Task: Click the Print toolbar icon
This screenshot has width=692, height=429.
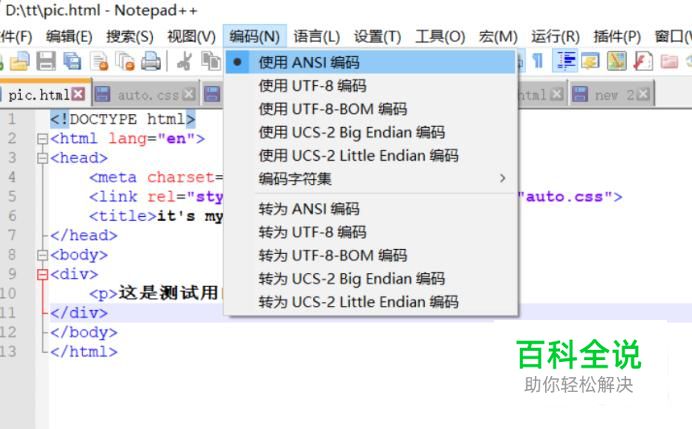Action: (x=150, y=61)
